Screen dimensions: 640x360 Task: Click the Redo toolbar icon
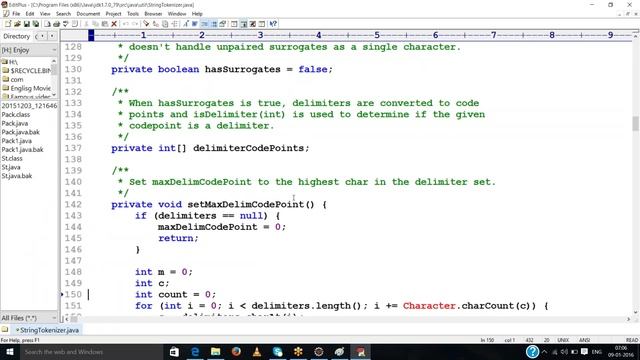(135, 24)
